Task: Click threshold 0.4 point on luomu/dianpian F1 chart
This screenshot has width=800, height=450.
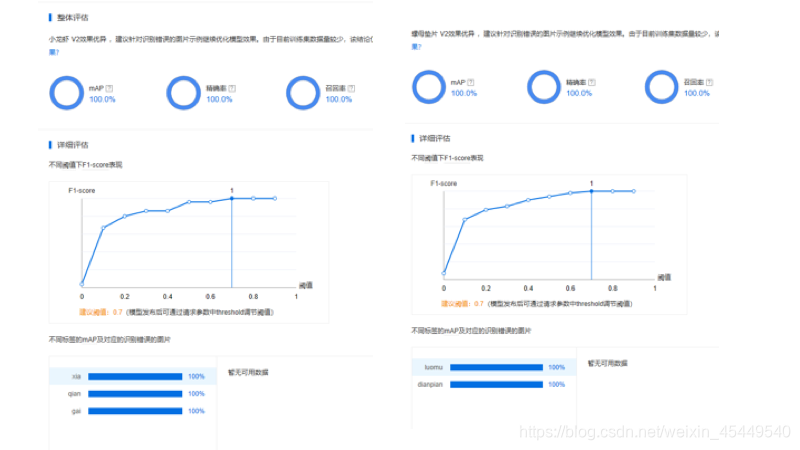Action: [x=528, y=200]
